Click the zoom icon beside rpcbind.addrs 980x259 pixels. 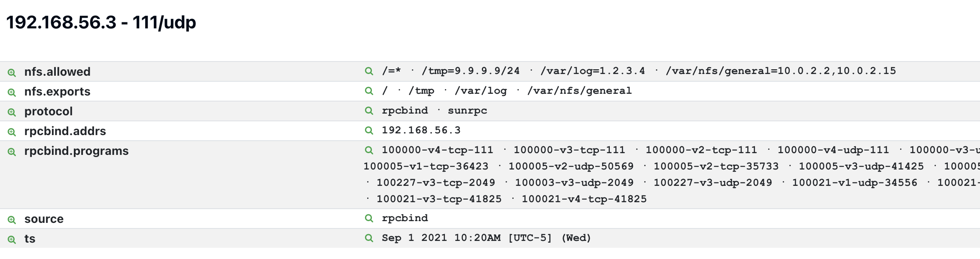12,132
